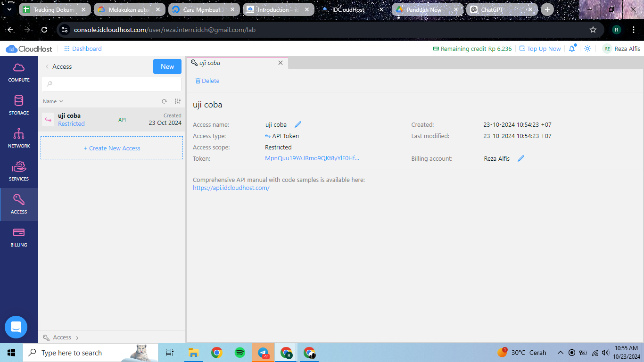Delete the uji coba access

click(x=207, y=81)
